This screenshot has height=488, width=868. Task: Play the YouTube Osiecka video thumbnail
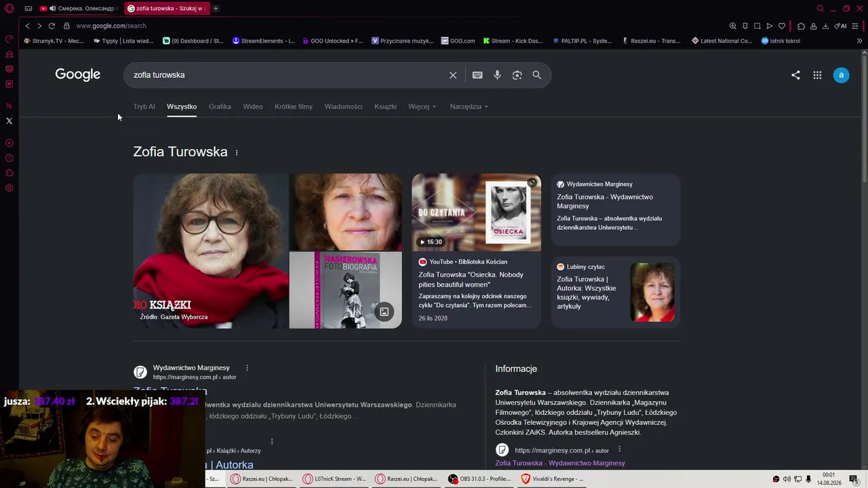click(476, 212)
